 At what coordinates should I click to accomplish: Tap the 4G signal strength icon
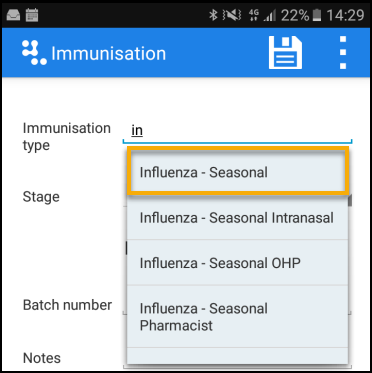(x=262, y=15)
